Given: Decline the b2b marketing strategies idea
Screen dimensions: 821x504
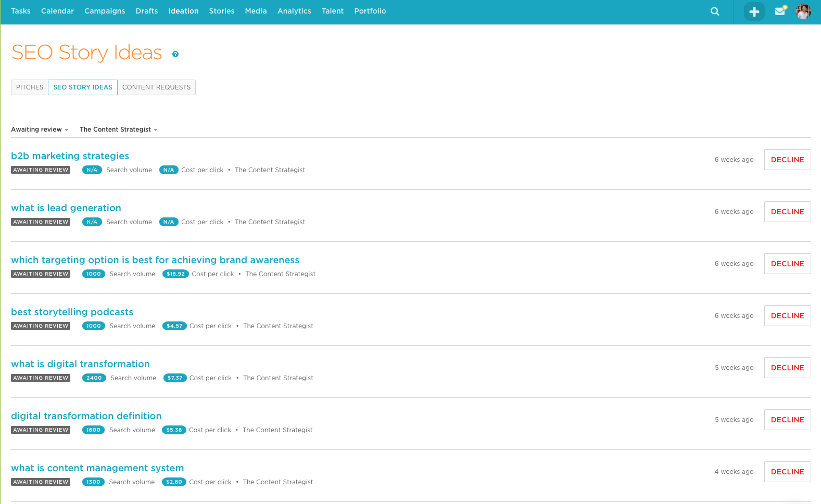Looking at the screenshot, I should pos(787,160).
